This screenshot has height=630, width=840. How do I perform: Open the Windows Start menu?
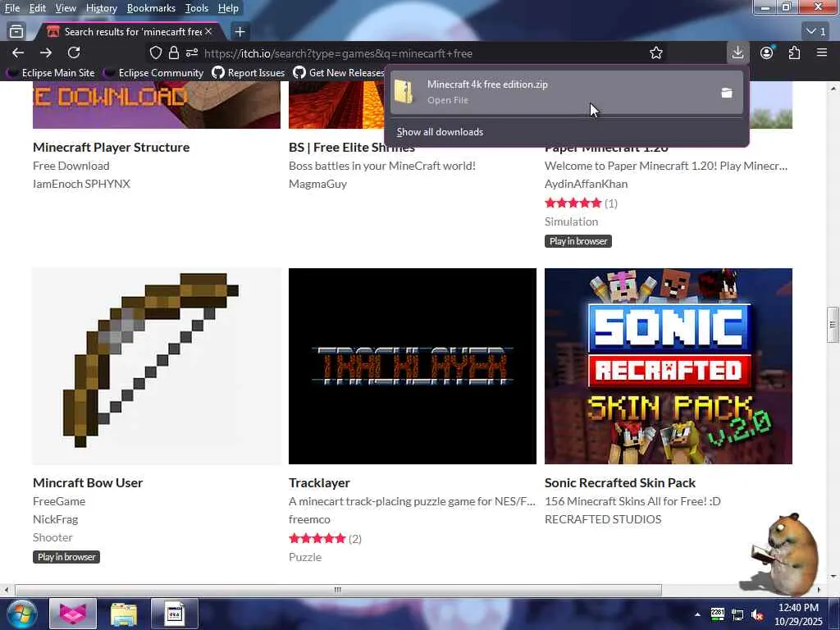tap(21, 614)
